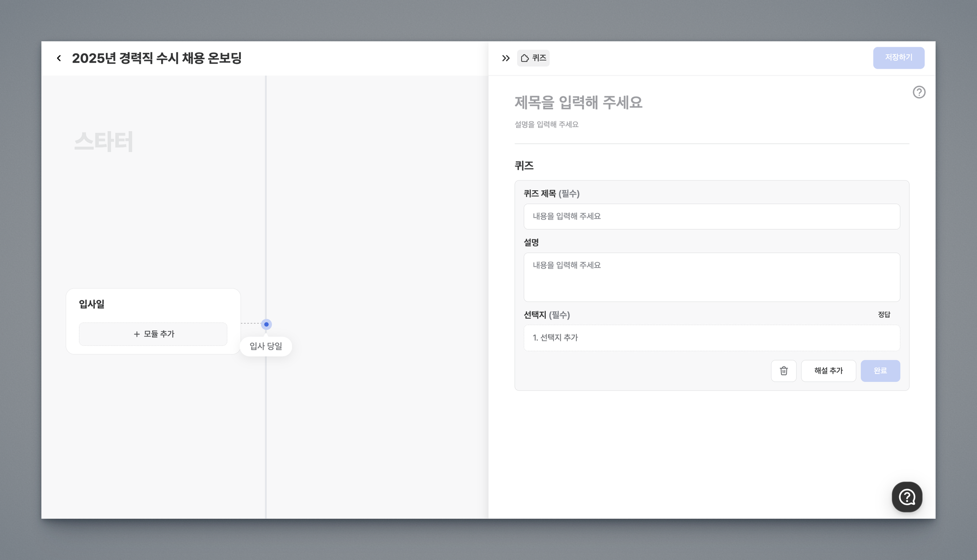Click the 퀴즈 제목 input box
This screenshot has width=977, height=560.
coord(711,217)
